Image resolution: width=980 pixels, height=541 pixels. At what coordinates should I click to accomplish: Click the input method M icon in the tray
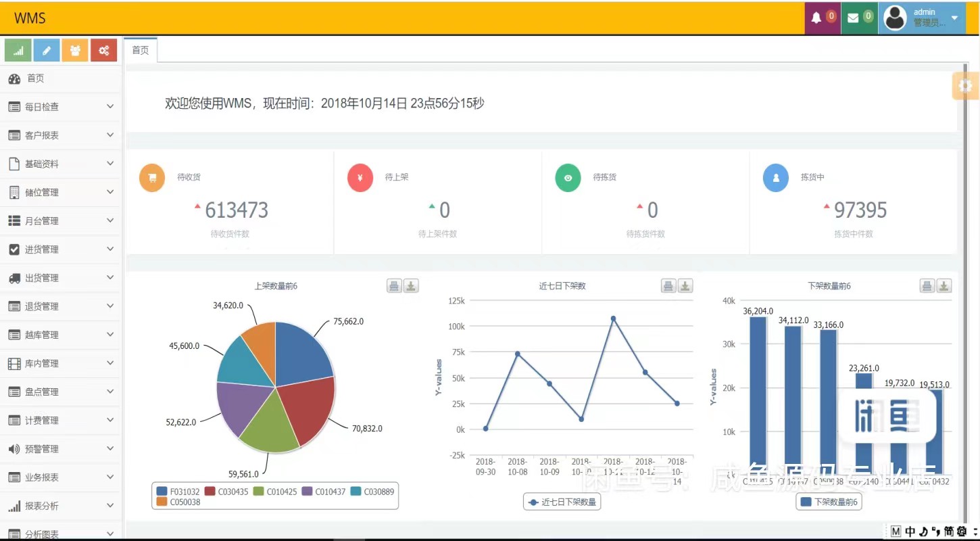tap(896, 532)
